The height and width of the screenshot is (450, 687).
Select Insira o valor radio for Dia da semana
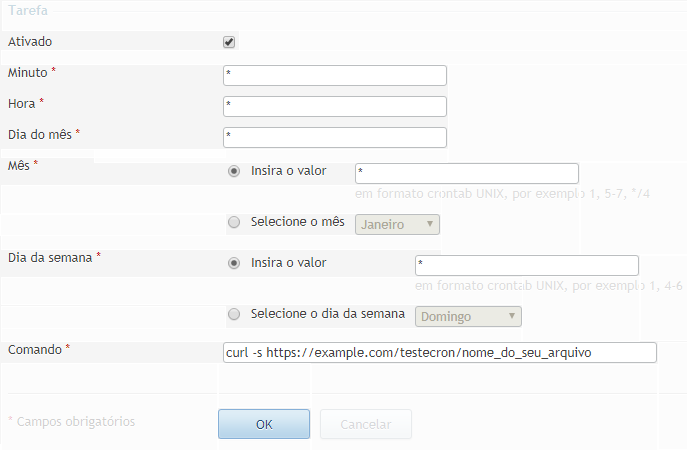[234, 263]
